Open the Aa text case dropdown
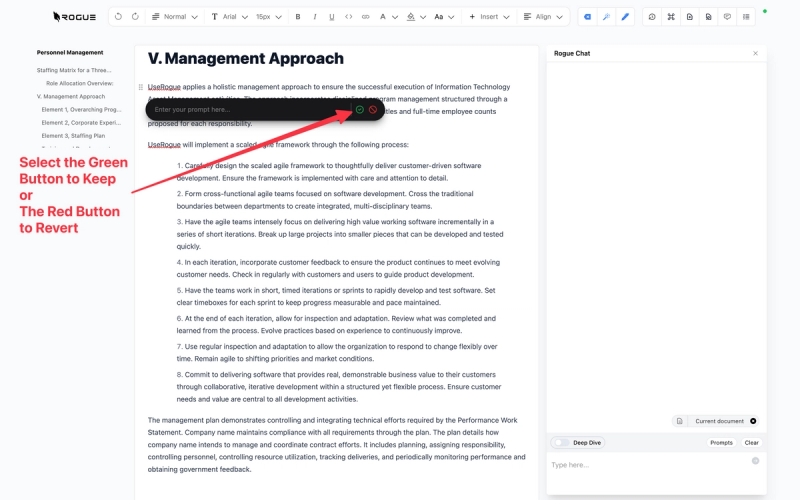 pos(444,17)
